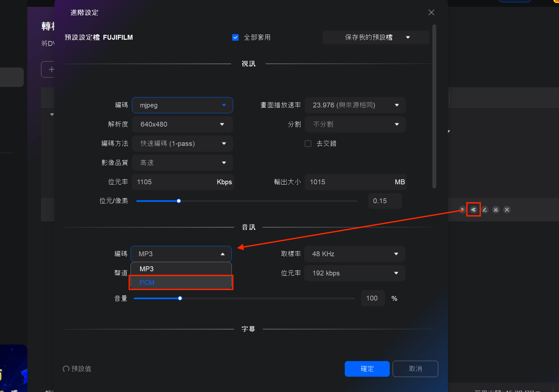Viewport: 559px width, 392px height.
Task: Click the remove X icon in task row
Action: tap(507, 210)
